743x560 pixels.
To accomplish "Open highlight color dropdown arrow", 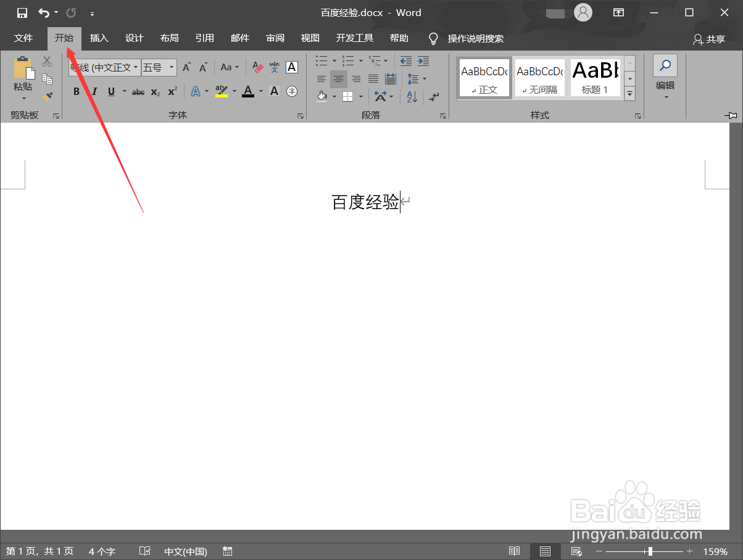I will (235, 92).
